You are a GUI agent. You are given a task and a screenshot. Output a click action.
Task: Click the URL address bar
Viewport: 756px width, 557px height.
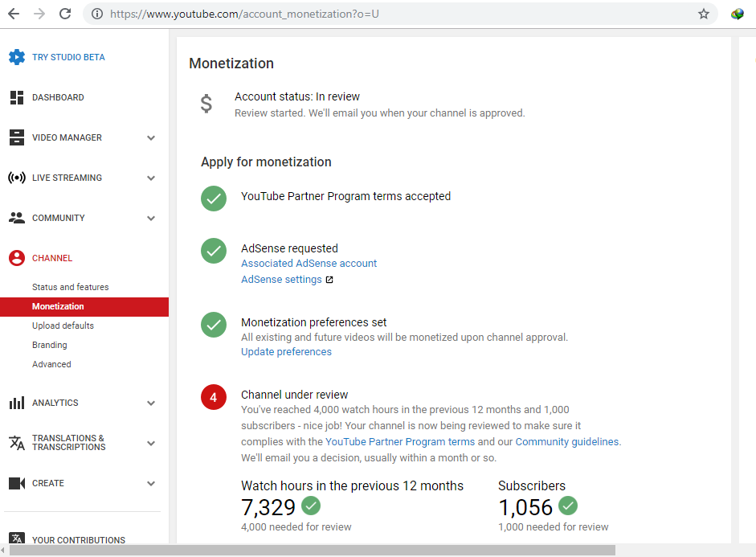click(386, 14)
